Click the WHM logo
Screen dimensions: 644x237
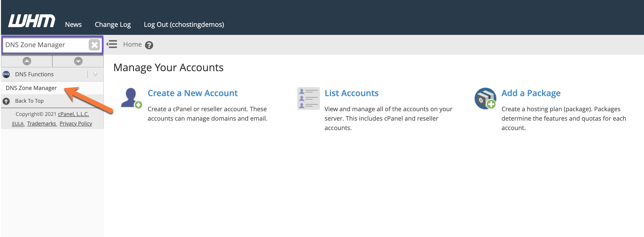pyautogui.click(x=32, y=21)
